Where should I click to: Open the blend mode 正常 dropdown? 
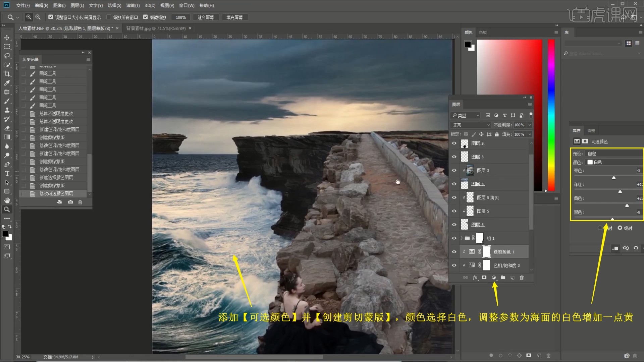coord(471,125)
